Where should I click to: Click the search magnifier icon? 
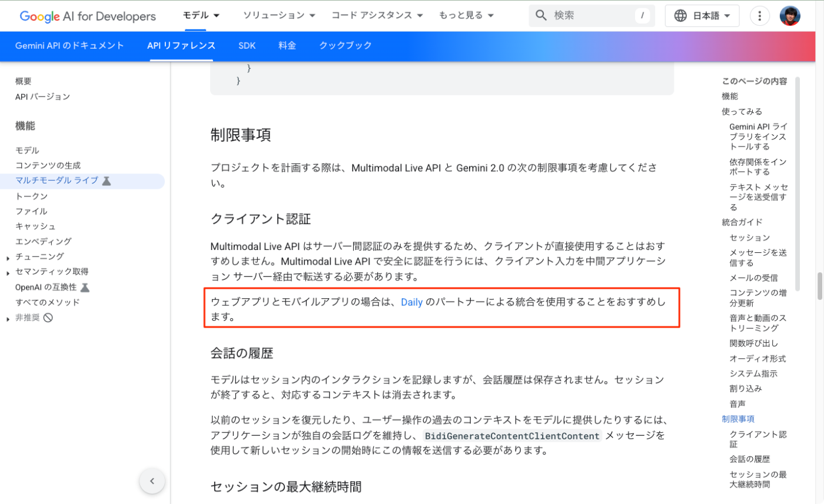[x=541, y=15]
